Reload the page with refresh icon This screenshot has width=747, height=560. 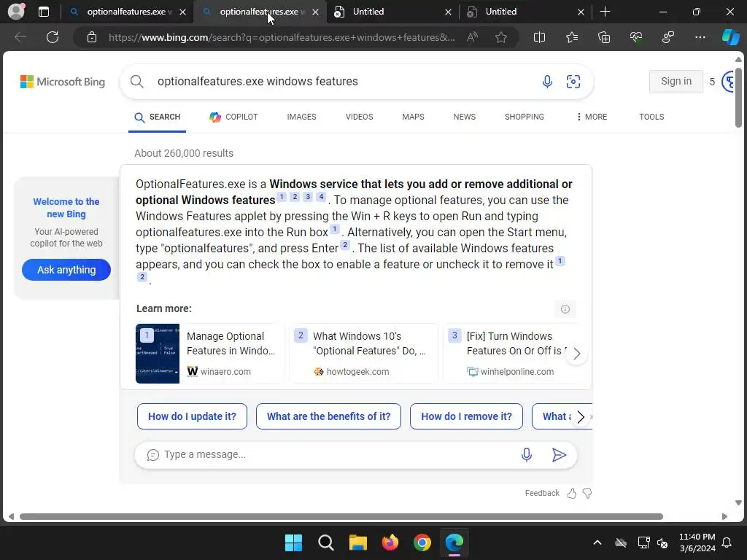[53, 37]
